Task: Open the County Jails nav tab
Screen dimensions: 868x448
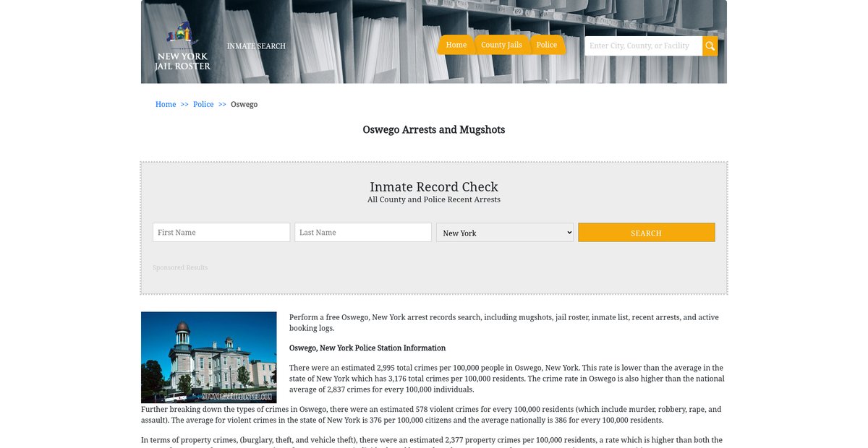Action: (x=501, y=45)
